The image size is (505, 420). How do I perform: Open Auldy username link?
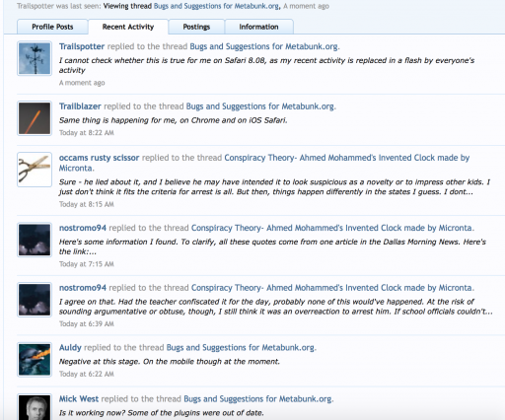pyautogui.click(x=70, y=347)
